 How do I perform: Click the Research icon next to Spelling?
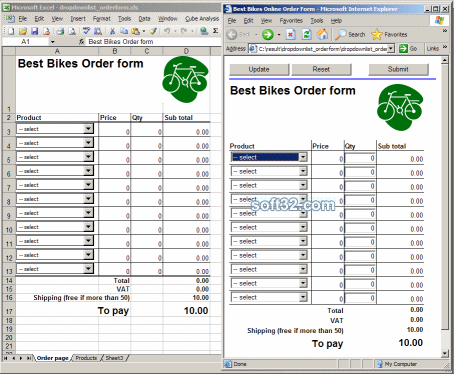point(98,31)
